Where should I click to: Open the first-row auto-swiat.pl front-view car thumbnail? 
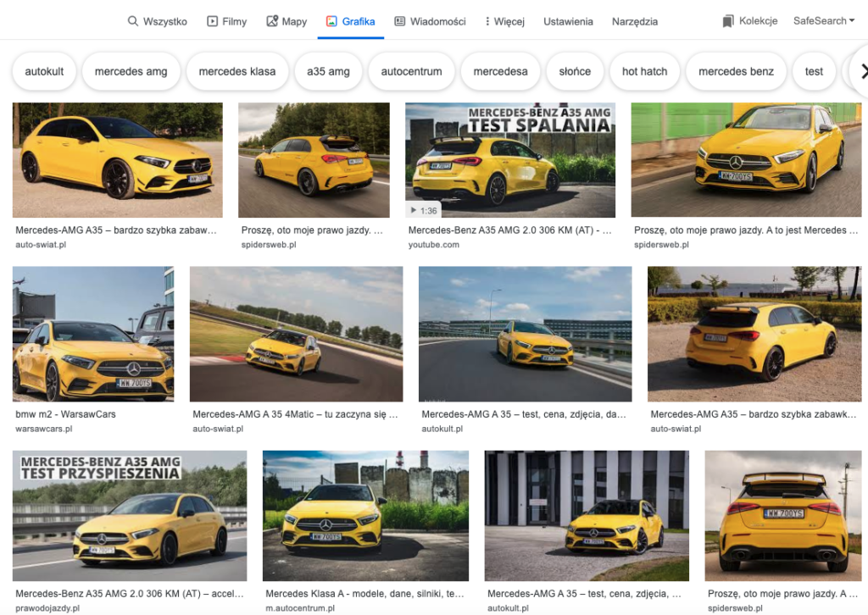117,160
